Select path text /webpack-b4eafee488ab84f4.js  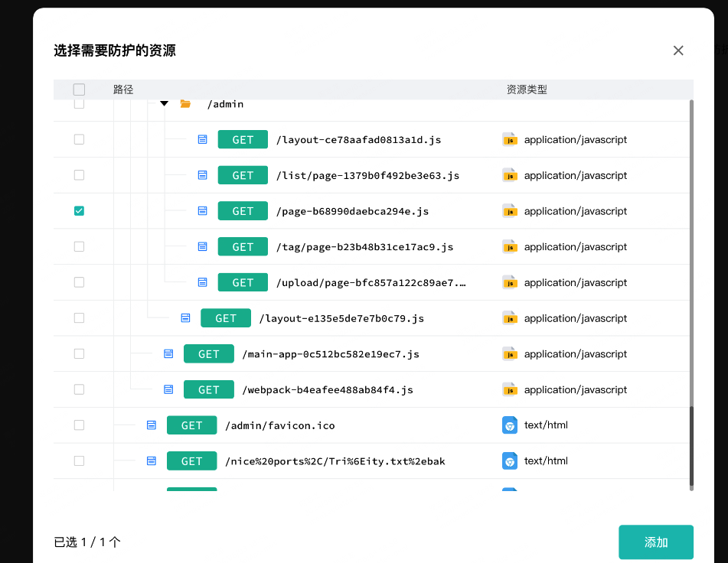(x=328, y=389)
